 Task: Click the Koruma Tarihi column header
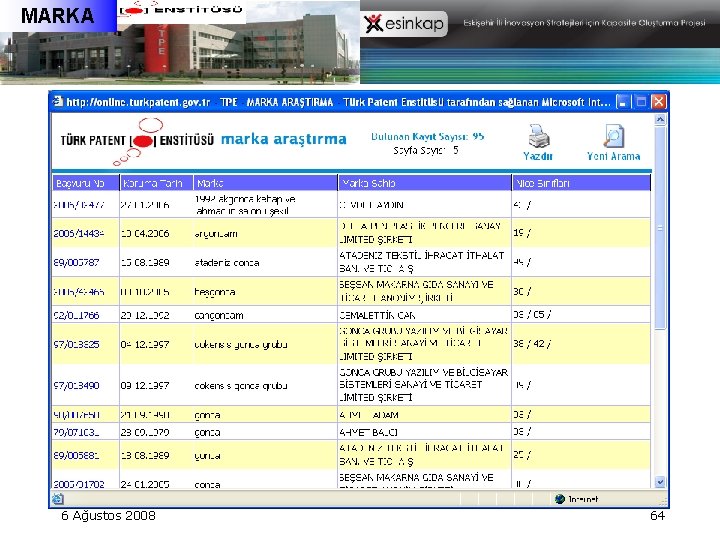(x=156, y=183)
